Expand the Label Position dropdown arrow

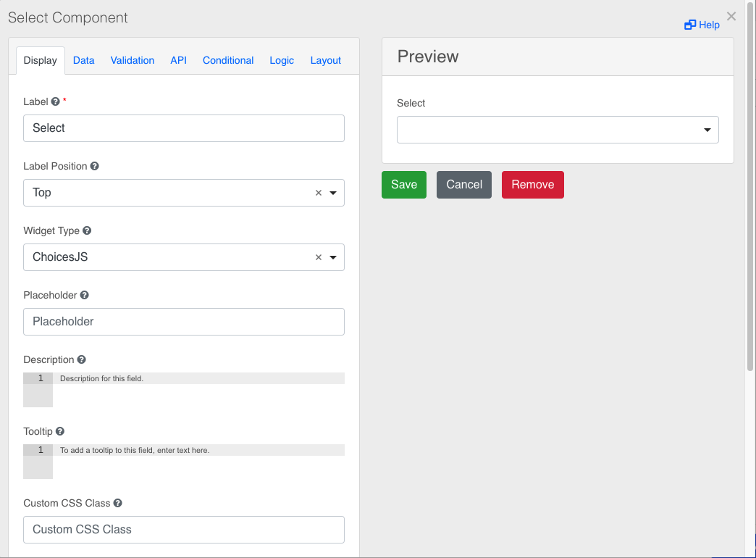(333, 193)
